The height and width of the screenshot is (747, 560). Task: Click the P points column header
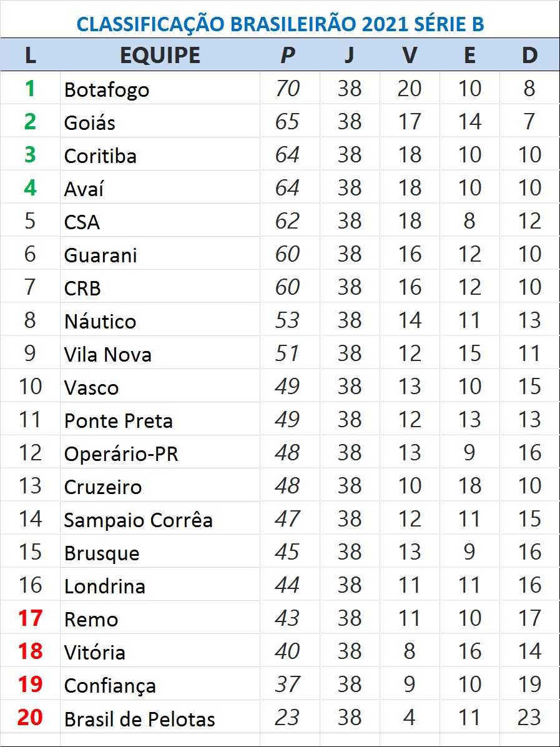pyautogui.click(x=287, y=56)
